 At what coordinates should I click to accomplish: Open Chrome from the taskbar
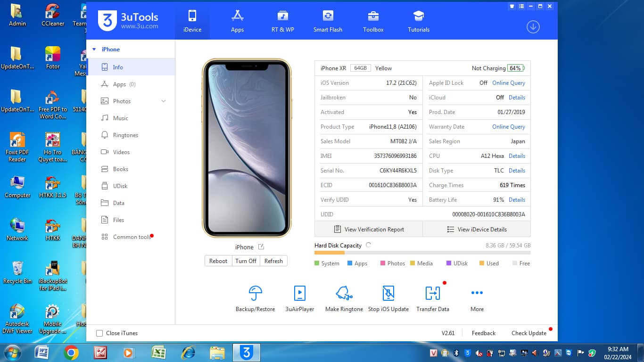pyautogui.click(x=71, y=353)
